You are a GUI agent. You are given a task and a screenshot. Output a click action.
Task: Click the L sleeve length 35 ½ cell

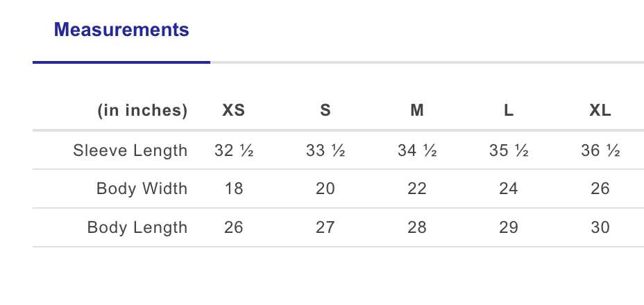click(509, 150)
